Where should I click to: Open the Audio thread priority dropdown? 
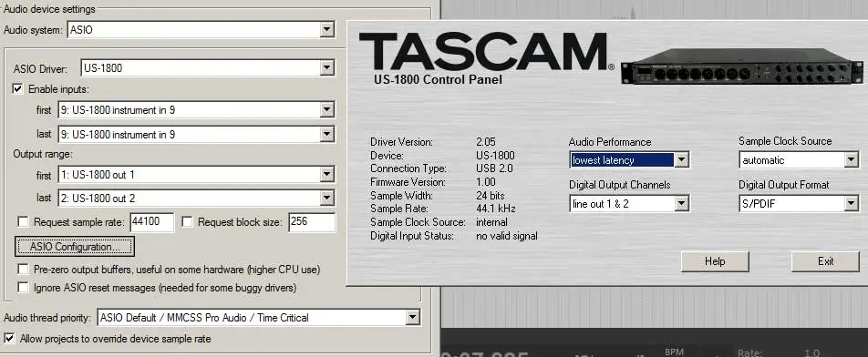tap(412, 317)
